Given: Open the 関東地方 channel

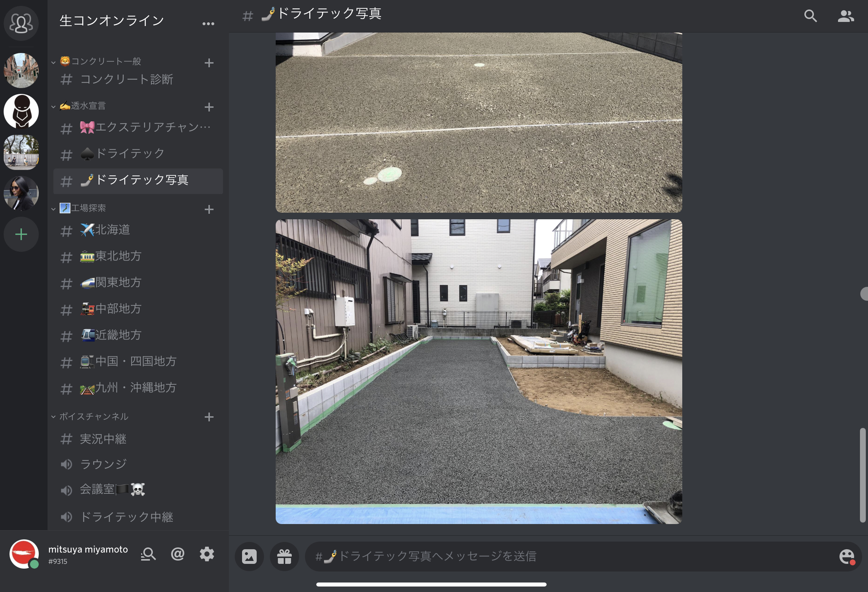Looking at the screenshot, I should pos(138,283).
